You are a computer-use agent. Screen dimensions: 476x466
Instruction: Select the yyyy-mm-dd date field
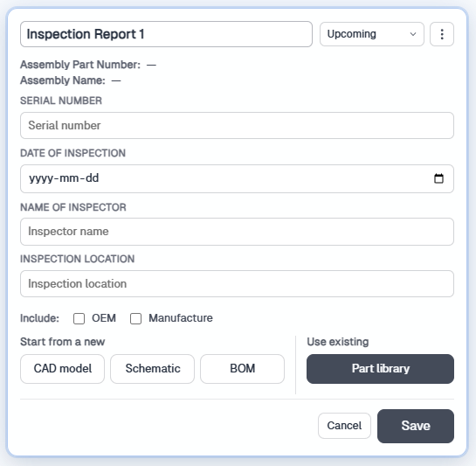click(237, 178)
